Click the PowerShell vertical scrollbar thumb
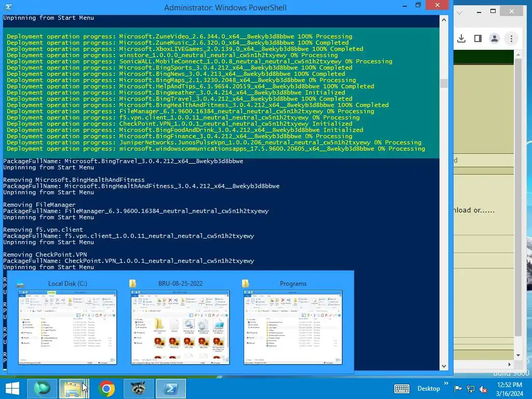This screenshot has width=532, height=399. click(x=444, y=83)
